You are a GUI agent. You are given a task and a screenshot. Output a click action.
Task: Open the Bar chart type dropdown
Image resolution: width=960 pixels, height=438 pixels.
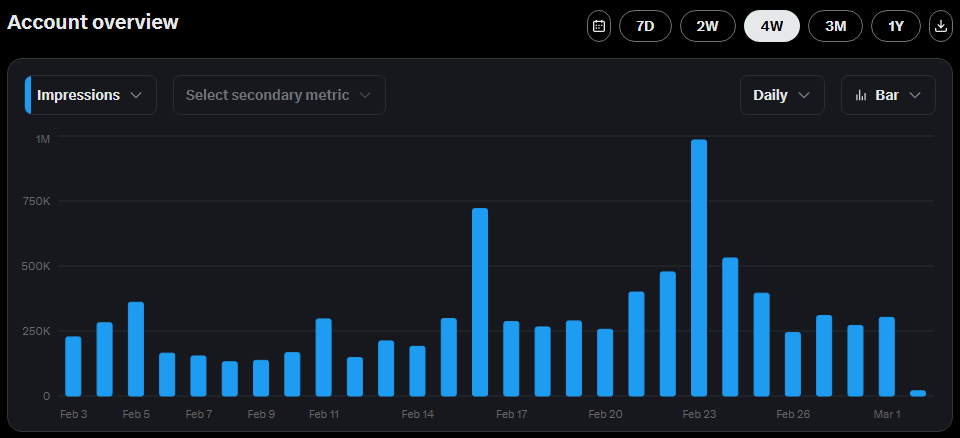(x=888, y=95)
